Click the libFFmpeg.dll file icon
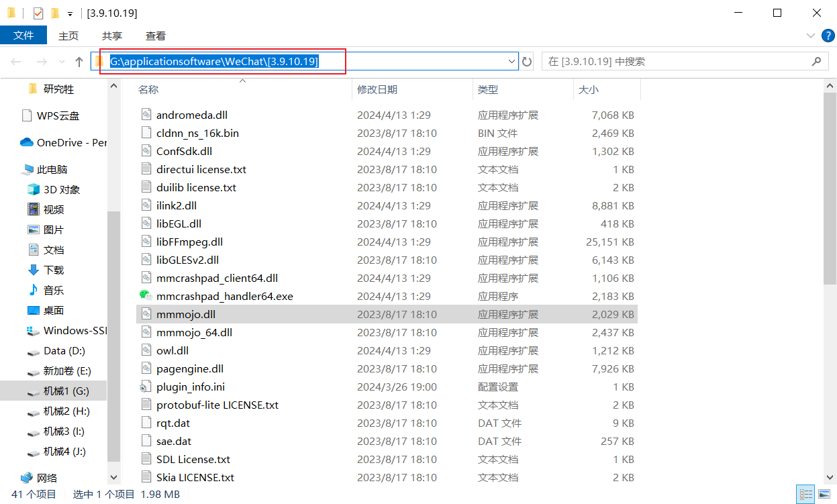The image size is (837, 504). click(146, 242)
